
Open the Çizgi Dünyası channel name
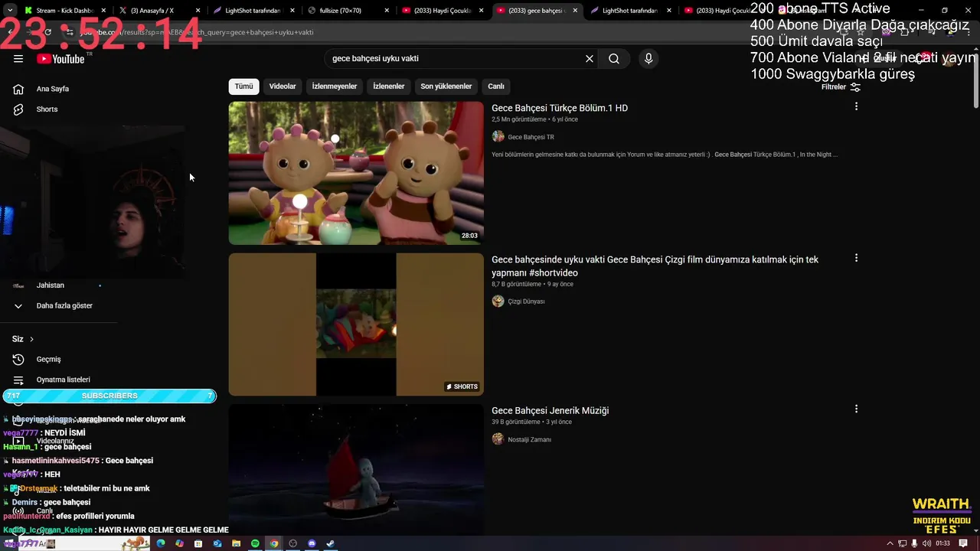tap(527, 302)
